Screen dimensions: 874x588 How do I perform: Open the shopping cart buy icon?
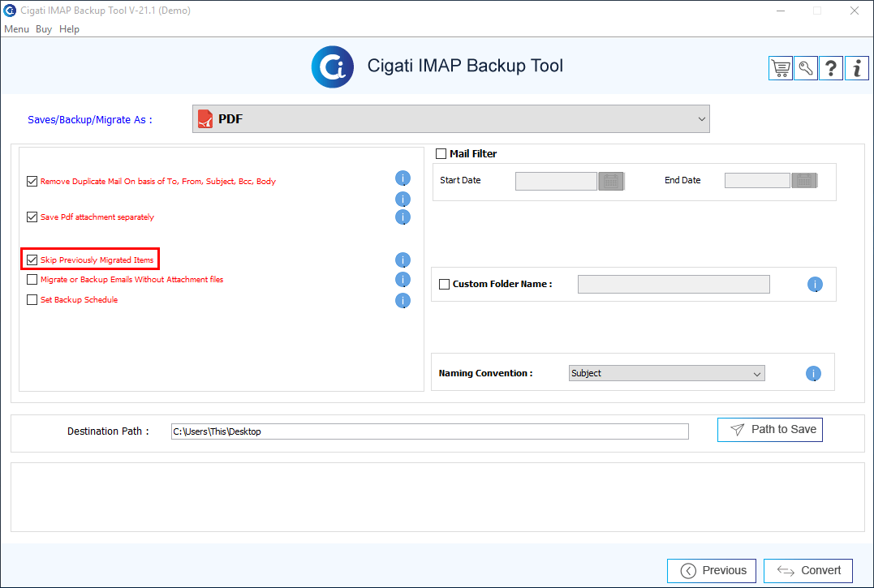point(781,68)
